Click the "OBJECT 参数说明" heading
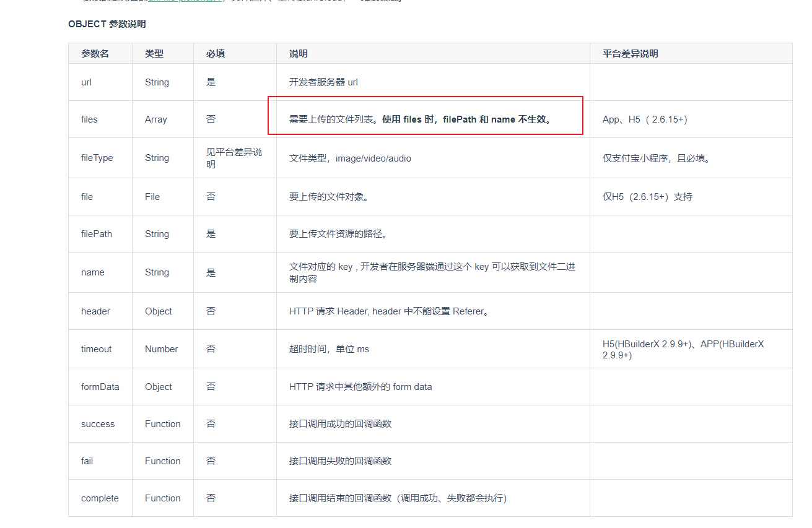The height and width of the screenshot is (528, 812). [x=107, y=24]
